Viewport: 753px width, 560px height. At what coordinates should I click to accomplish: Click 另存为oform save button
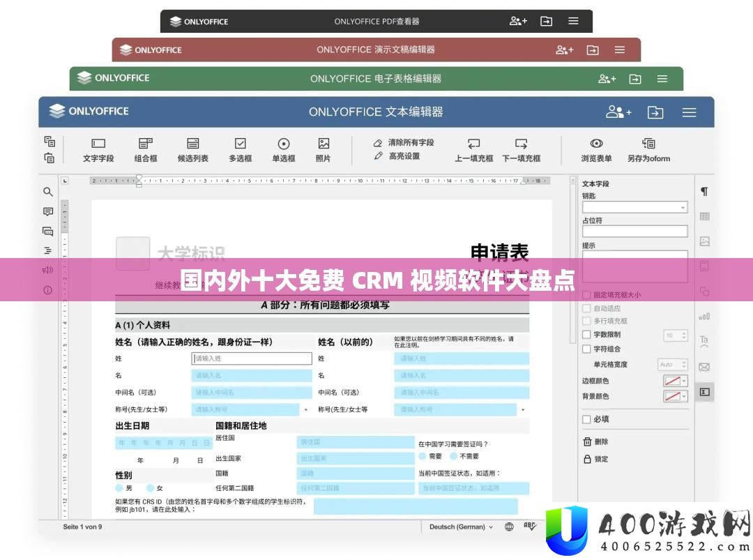coord(648,151)
